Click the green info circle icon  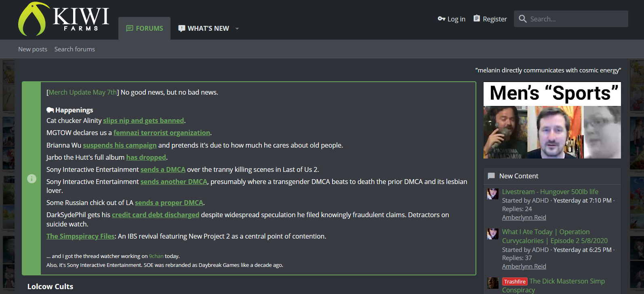[32, 179]
